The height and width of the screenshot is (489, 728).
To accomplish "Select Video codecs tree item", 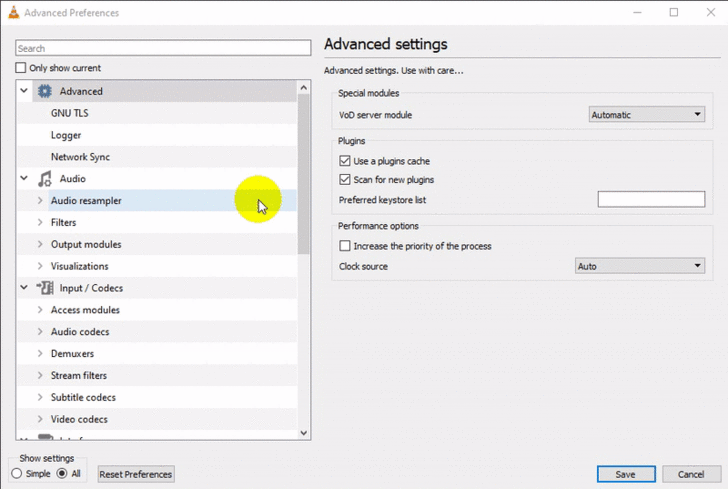I will [79, 419].
